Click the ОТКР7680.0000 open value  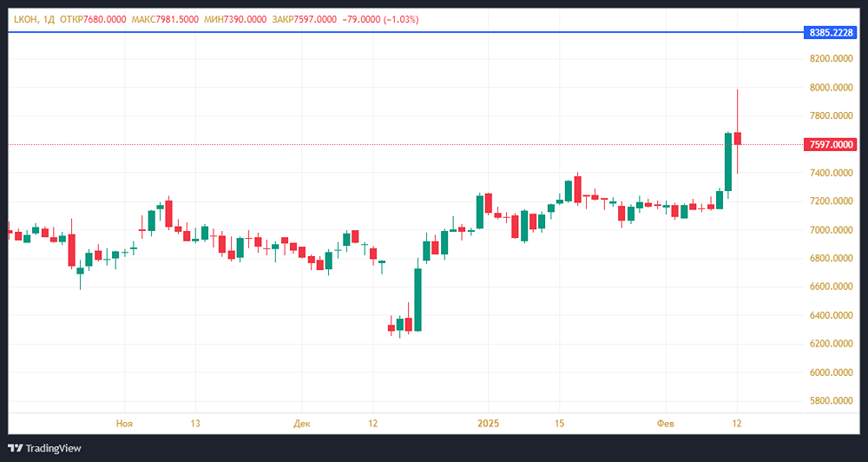click(93, 19)
